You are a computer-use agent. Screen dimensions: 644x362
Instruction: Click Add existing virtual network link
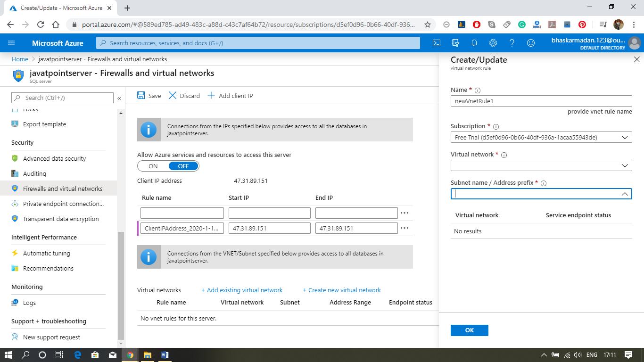point(242,290)
